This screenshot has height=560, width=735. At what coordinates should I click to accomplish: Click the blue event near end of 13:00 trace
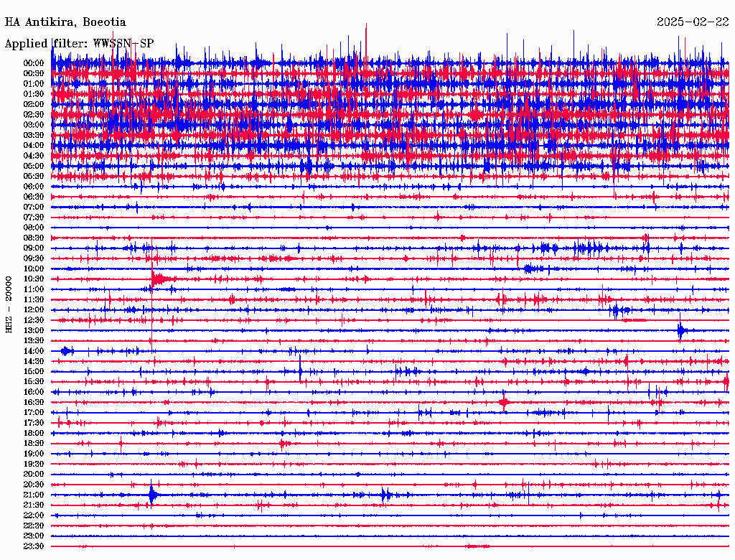click(x=681, y=331)
